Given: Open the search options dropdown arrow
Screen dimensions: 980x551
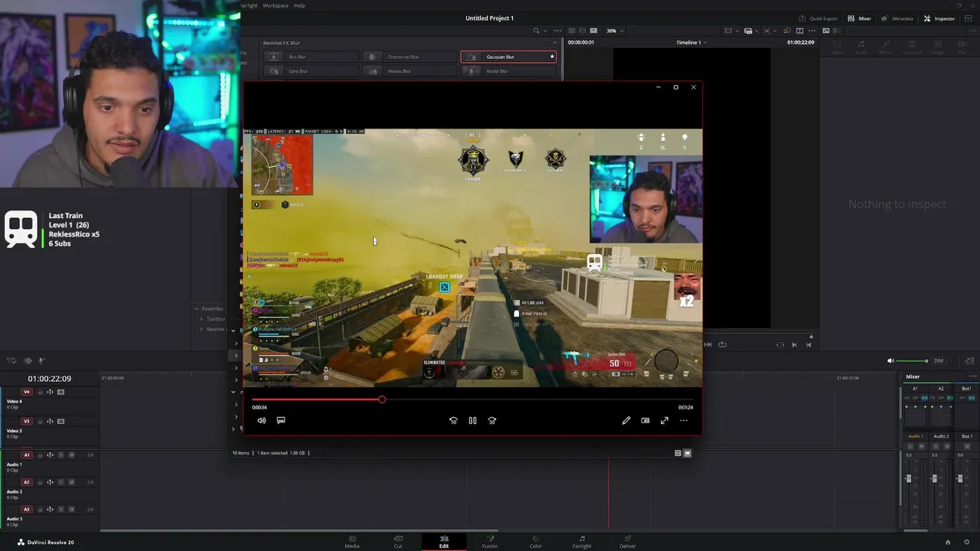Looking at the screenshot, I should click(x=545, y=31).
